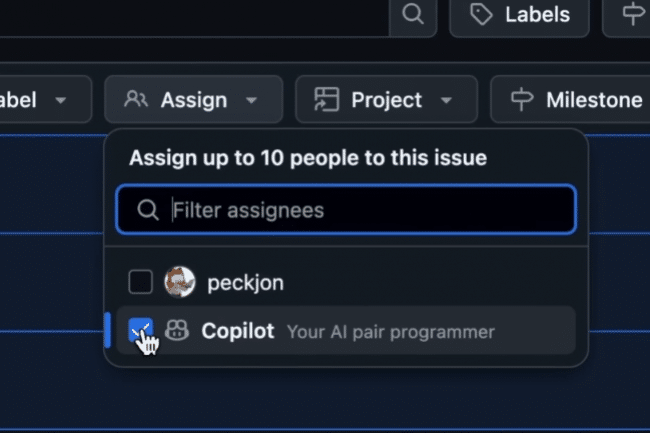Click the Milestone signpost icon in toolbar
This screenshot has width=650, height=433.
click(521, 100)
